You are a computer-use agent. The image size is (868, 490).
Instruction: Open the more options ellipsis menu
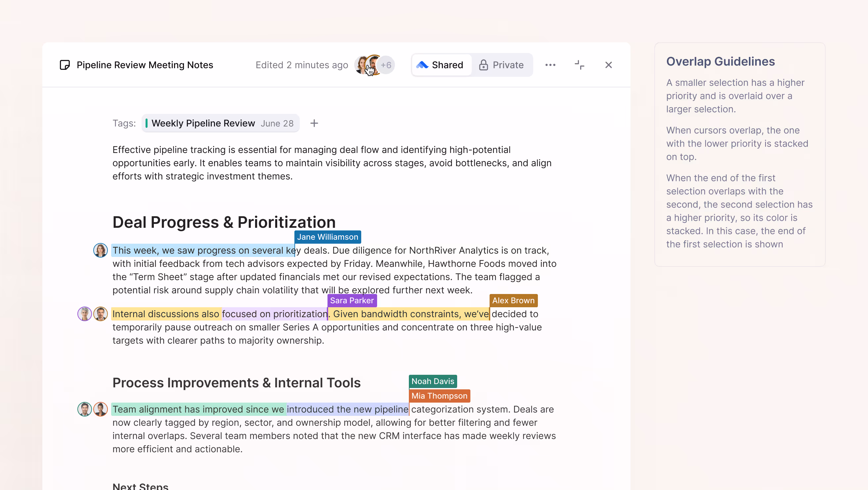point(550,65)
